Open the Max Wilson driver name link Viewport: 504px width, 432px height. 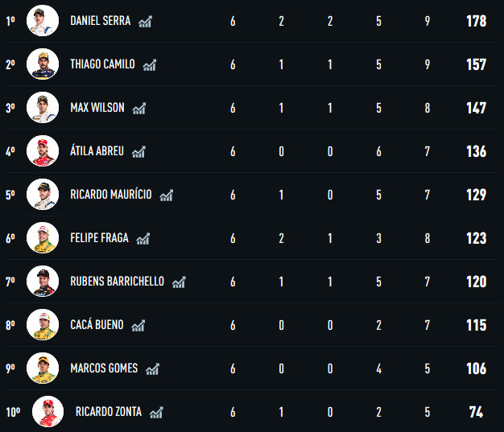click(x=97, y=108)
